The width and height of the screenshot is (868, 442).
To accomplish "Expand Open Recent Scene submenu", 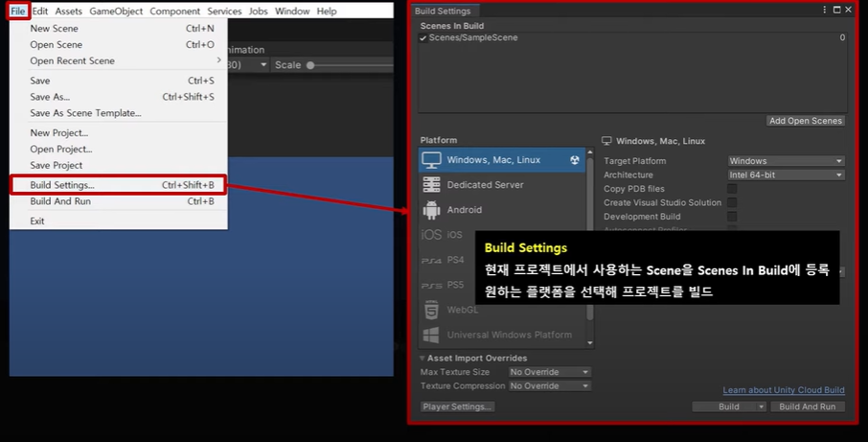I will coord(119,61).
